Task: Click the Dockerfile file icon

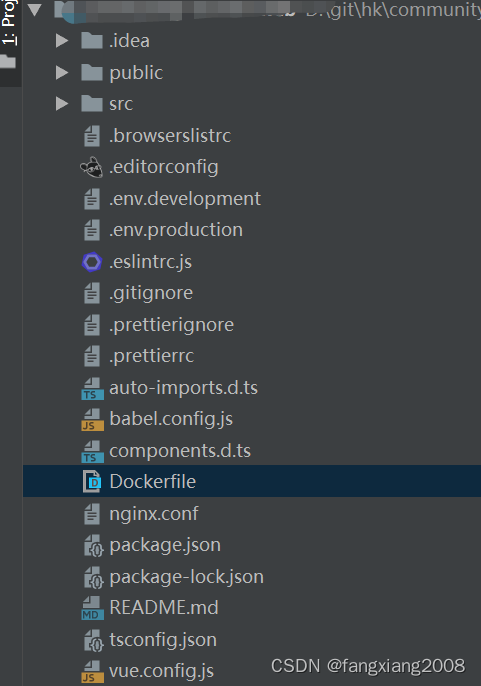Action: click(x=92, y=482)
